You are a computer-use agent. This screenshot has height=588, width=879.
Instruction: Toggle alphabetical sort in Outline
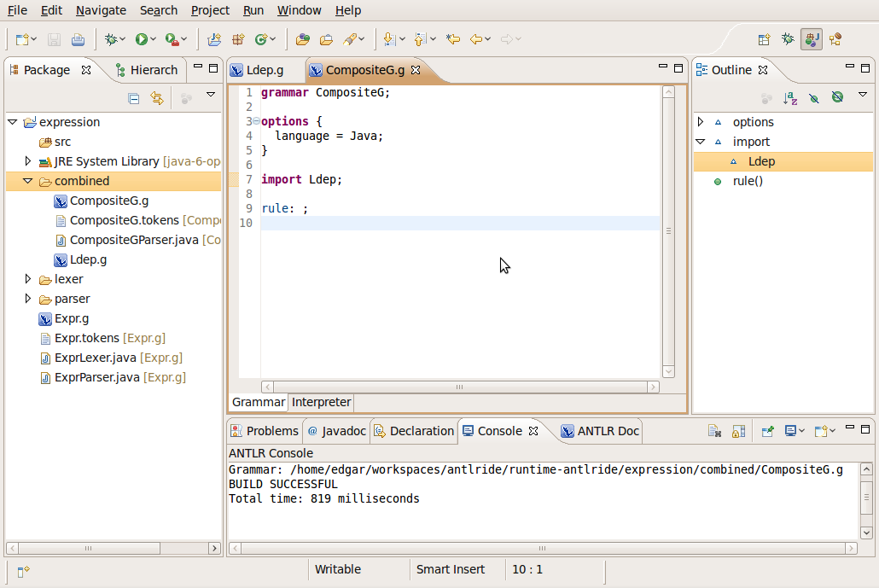790,98
